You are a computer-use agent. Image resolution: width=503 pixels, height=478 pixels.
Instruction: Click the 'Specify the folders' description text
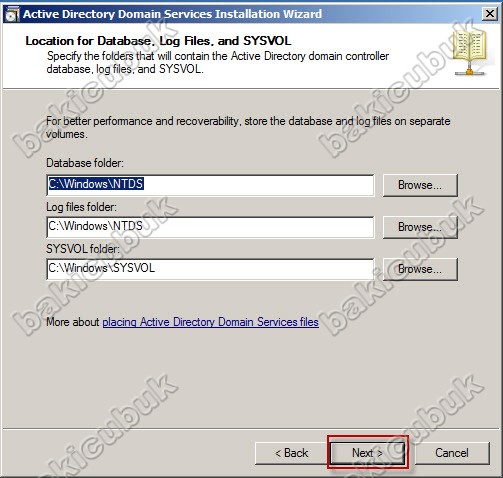(218, 62)
